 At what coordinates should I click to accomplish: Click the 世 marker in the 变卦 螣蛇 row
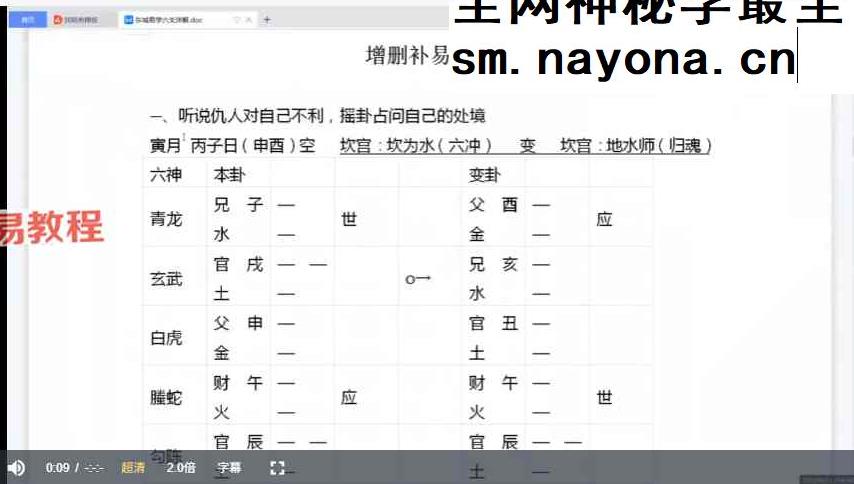point(604,397)
